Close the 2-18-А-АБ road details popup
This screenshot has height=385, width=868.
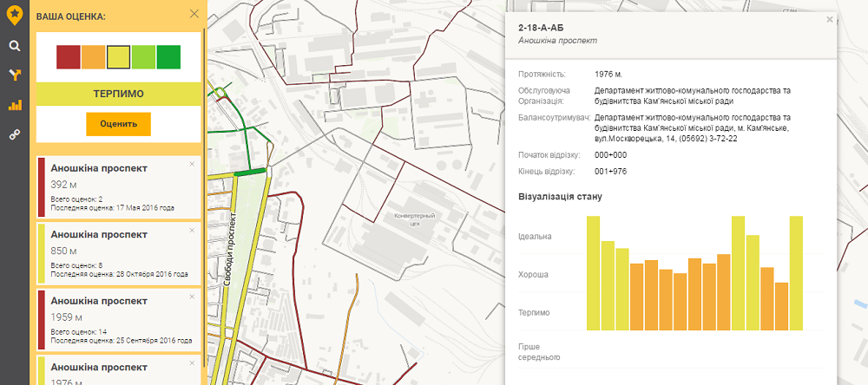829,19
